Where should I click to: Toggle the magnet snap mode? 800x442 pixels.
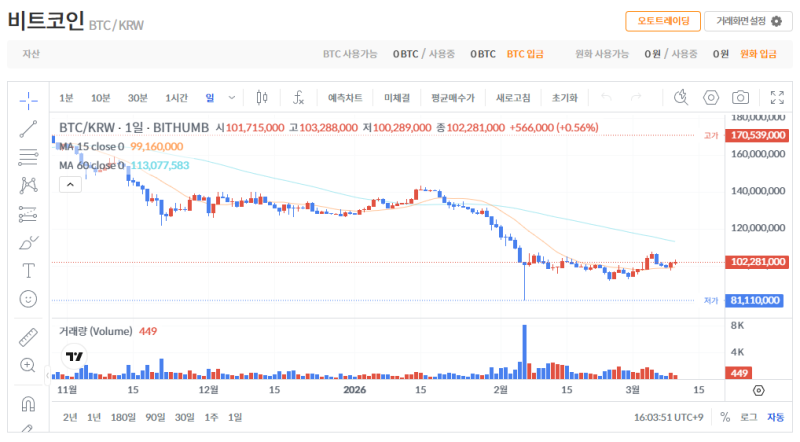pyautogui.click(x=29, y=404)
